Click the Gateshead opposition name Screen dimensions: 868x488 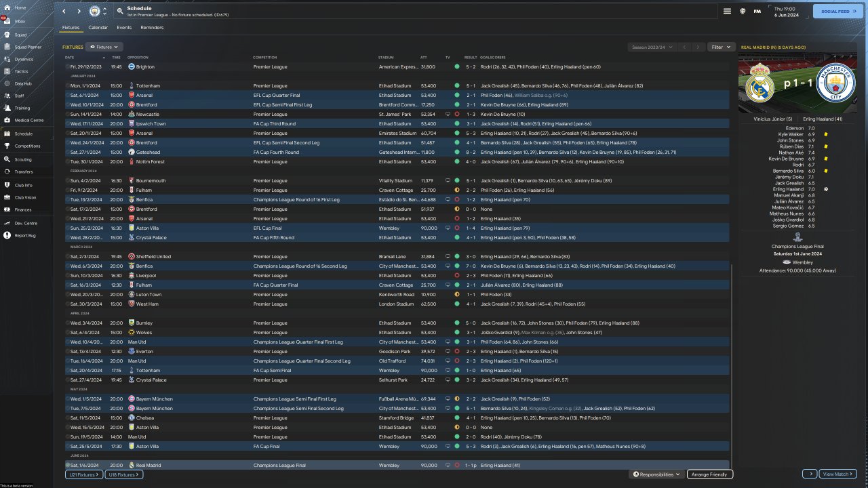pos(148,152)
